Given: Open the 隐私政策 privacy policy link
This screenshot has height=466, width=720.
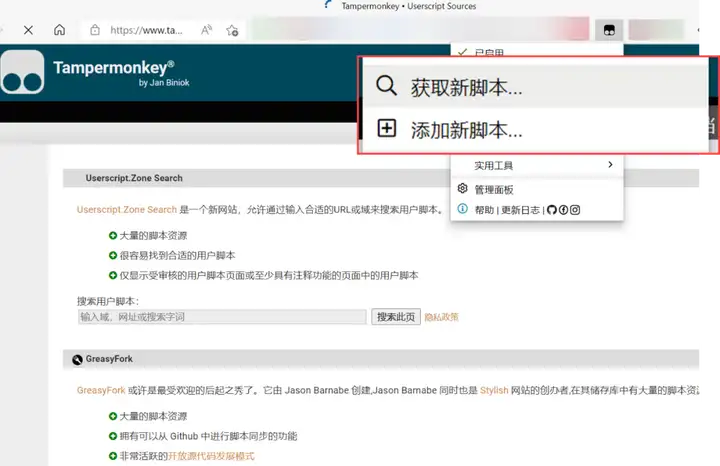Looking at the screenshot, I should (441, 317).
